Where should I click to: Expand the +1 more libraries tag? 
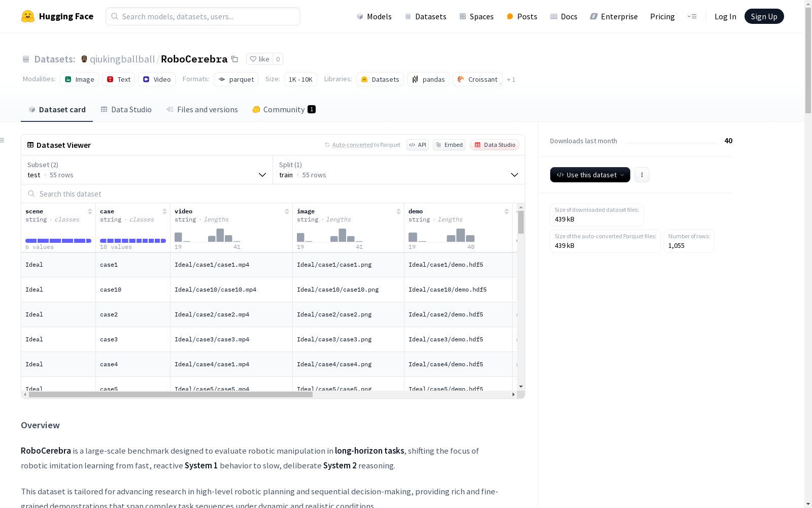[511, 79]
